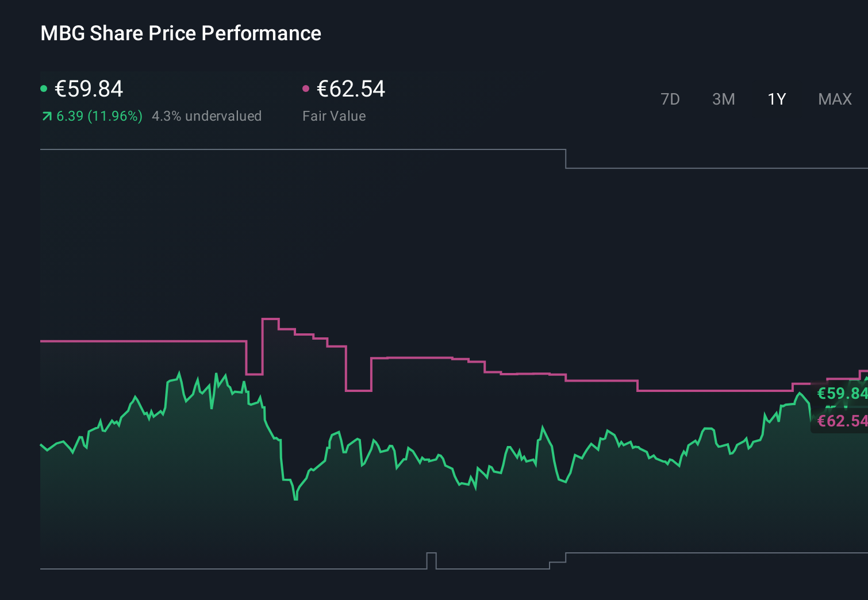Click the green up-right arrow icon
868x600 pixels.
tap(47, 117)
